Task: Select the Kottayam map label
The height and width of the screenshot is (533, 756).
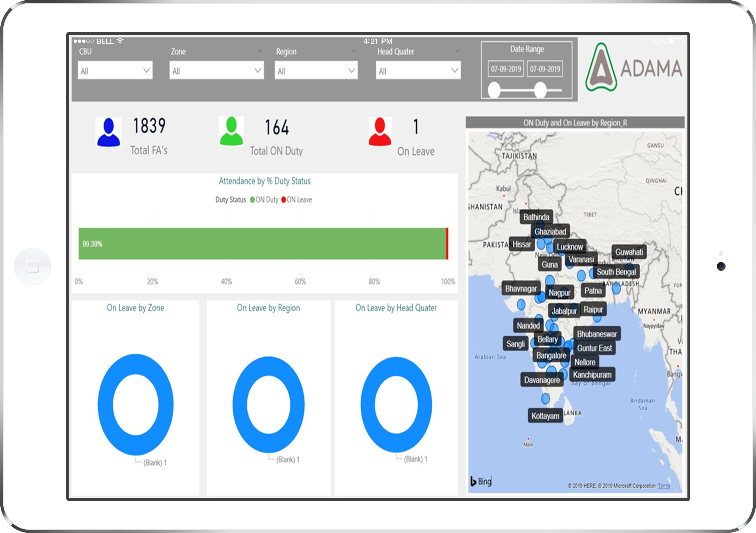Action: tap(545, 416)
